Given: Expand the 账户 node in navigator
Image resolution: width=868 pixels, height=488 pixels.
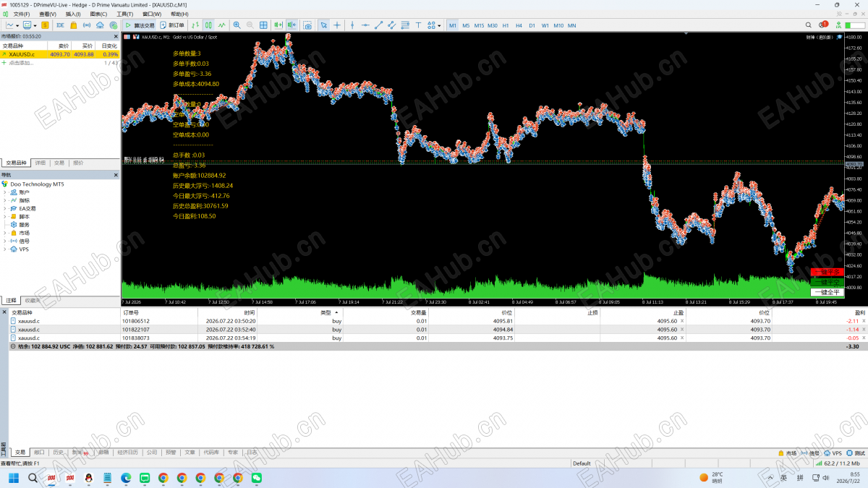Looking at the screenshot, I should pyautogui.click(x=4, y=192).
